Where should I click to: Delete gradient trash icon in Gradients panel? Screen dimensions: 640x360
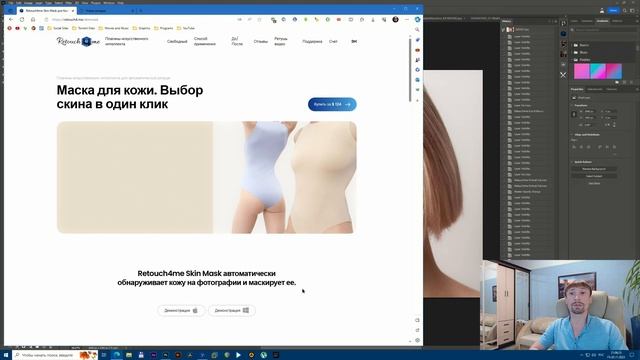tap(631, 82)
